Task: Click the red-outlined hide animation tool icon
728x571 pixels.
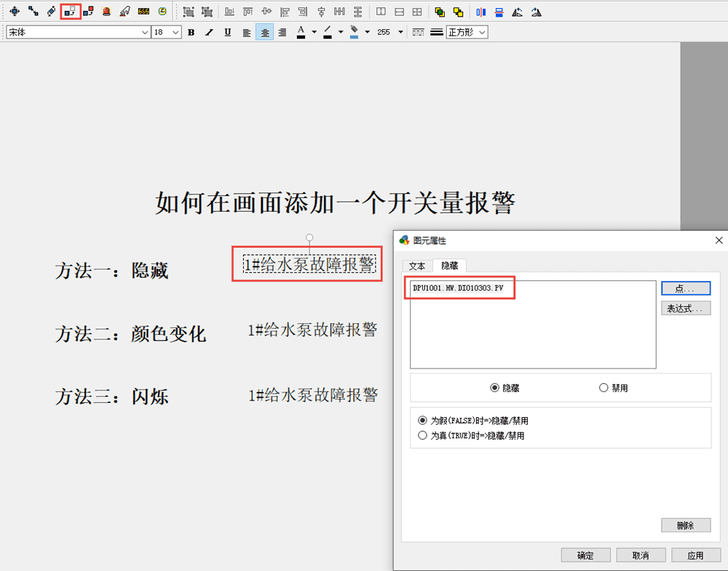Action: [71, 12]
